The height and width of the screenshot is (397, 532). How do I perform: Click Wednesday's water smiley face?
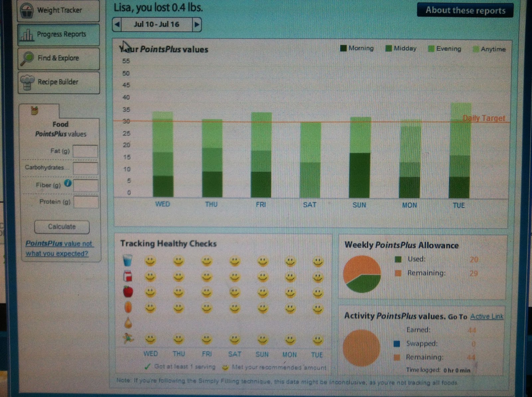click(x=150, y=261)
